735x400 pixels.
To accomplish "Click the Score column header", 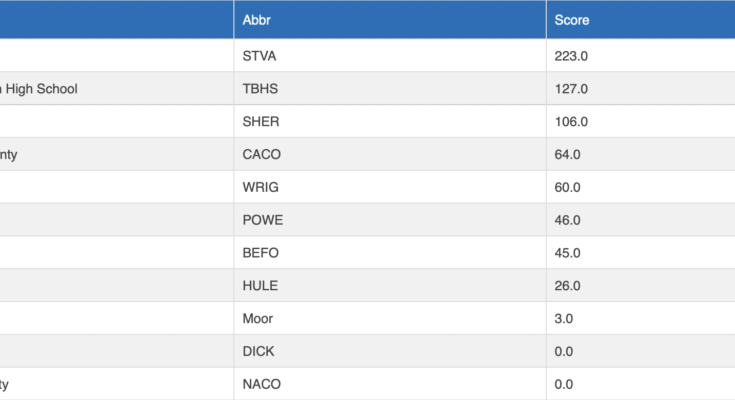I will point(572,20).
